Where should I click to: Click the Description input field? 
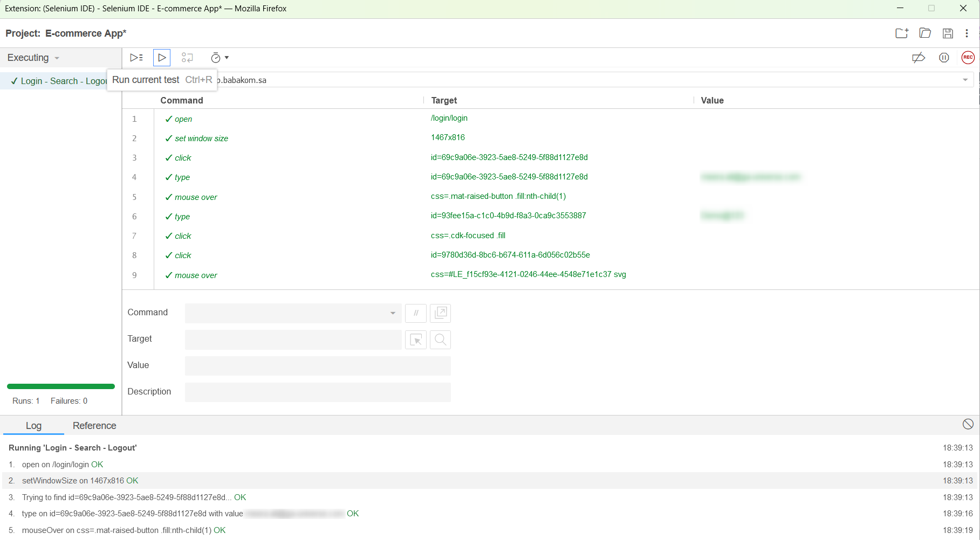[318, 392]
